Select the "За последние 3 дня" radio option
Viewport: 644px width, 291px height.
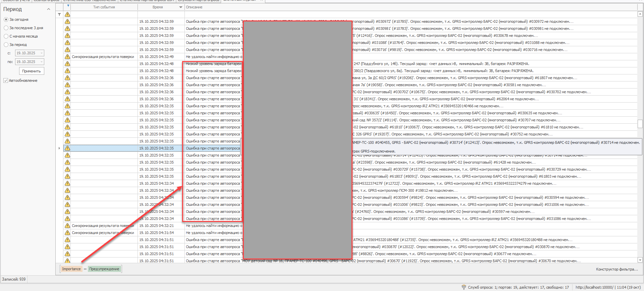[6, 28]
